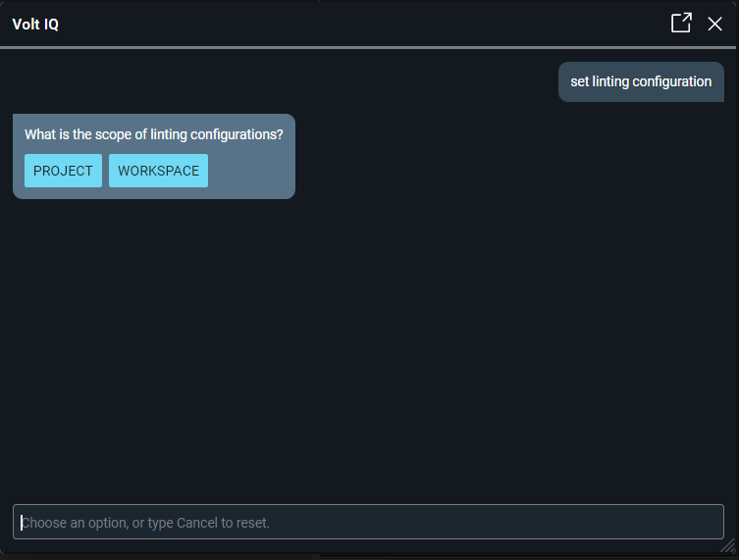Click the Volt IQ title label
Image resolution: width=739 pixels, height=560 pixels.
(x=35, y=24)
